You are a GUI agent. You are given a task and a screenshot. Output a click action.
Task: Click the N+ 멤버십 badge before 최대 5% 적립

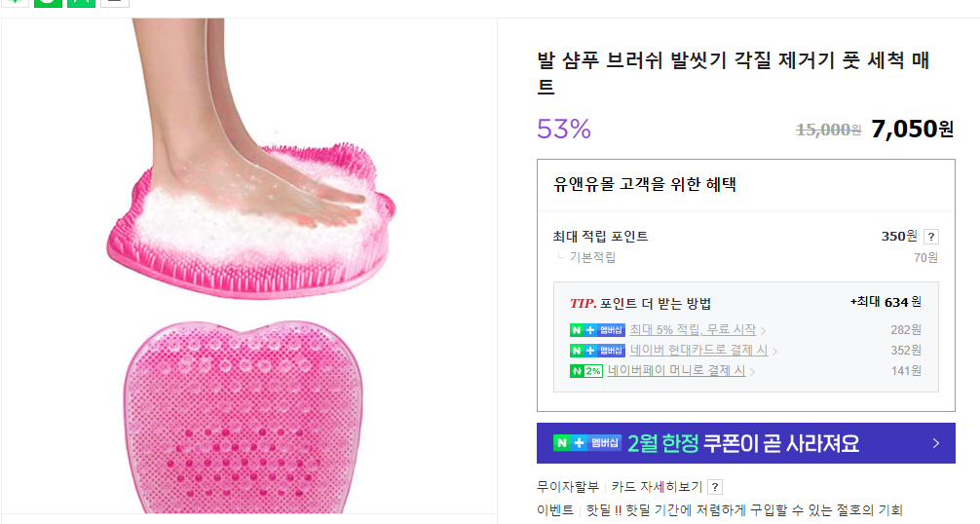(597, 330)
